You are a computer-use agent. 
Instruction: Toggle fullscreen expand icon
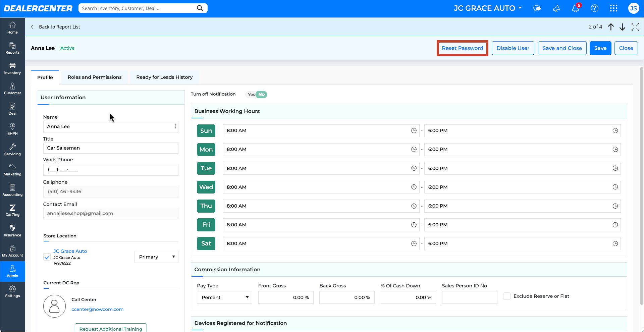point(635,27)
